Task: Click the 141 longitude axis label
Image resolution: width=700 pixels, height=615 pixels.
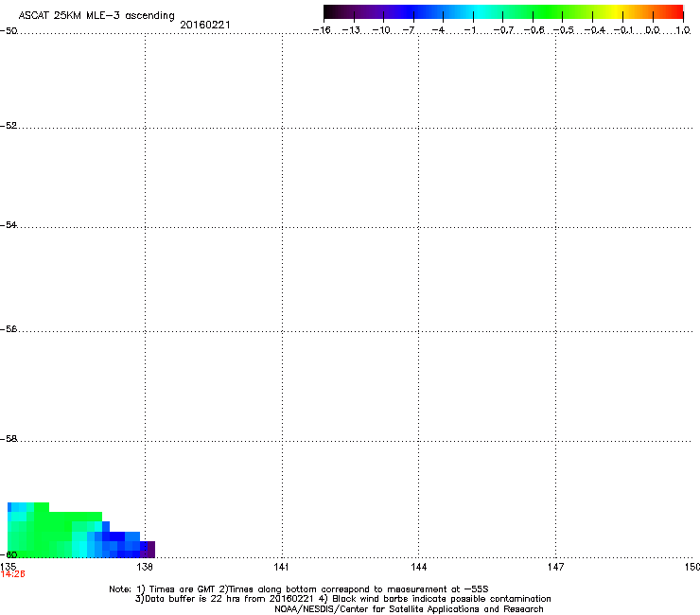Action: (281, 567)
